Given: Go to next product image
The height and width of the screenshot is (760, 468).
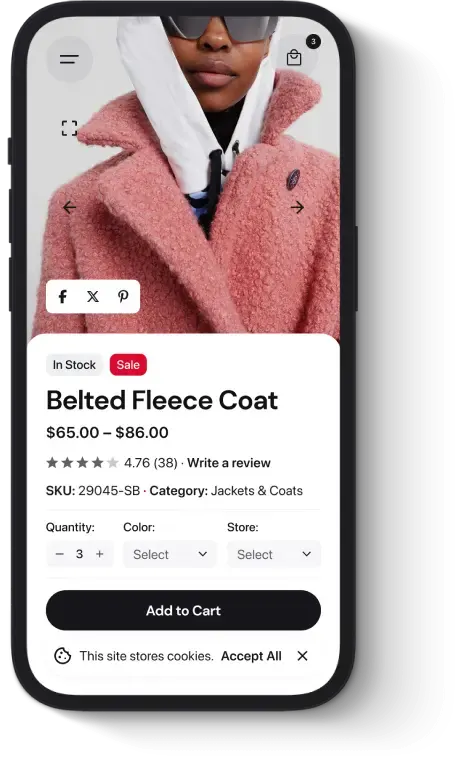Looking at the screenshot, I should tap(297, 207).
